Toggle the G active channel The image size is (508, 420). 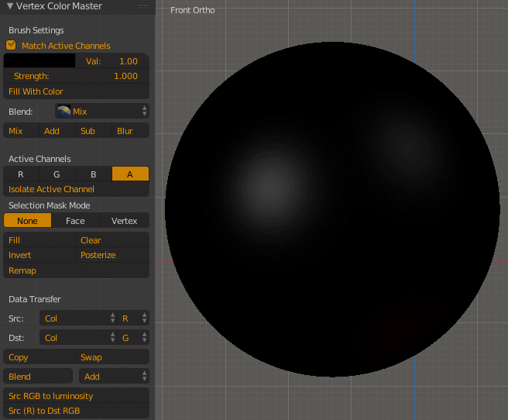tap(57, 174)
